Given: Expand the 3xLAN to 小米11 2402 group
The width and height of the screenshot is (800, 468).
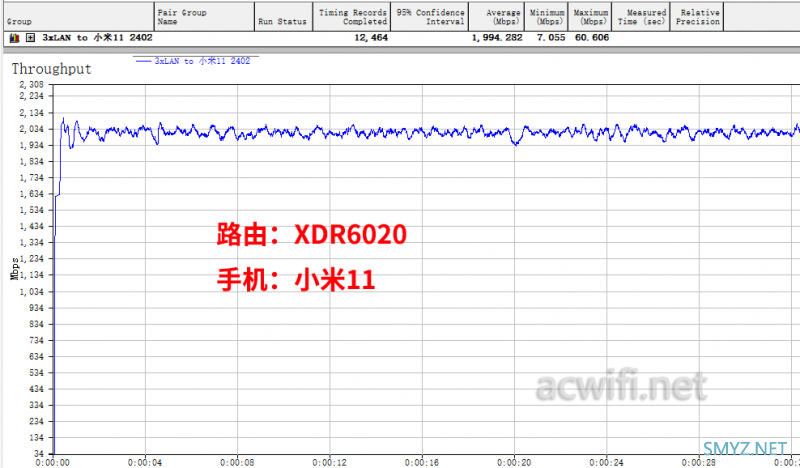Looking at the screenshot, I should tap(31, 38).
